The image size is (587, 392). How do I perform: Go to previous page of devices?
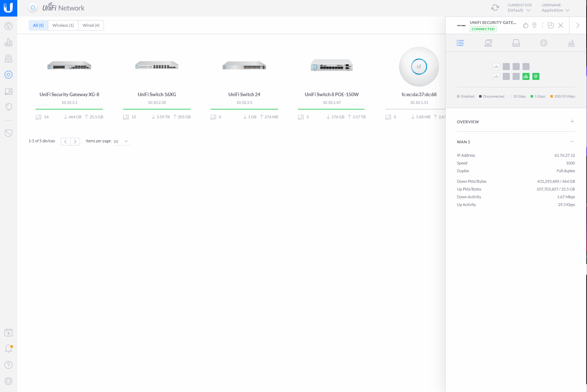click(x=66, y=141)
